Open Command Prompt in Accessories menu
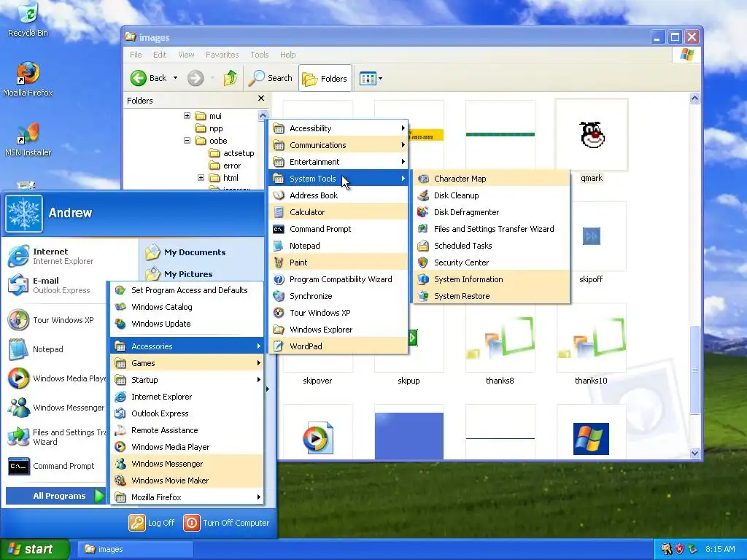 coord(338,229)
